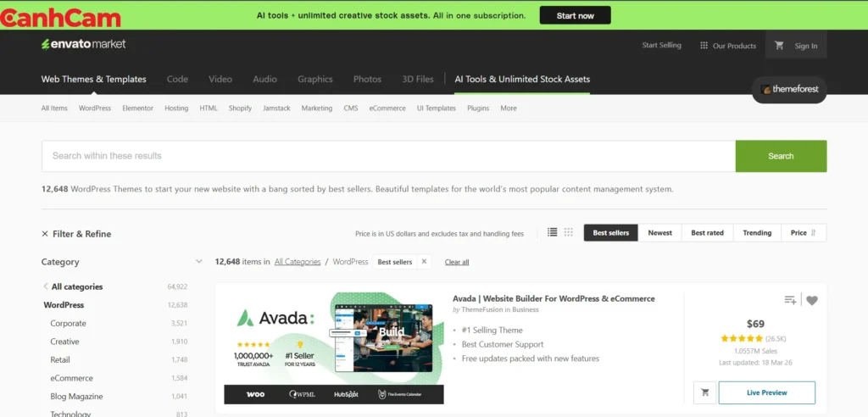Image resolution: width=868 pixels, height=417 pixels.
Task: Close the Filter & Refine panel
Action: 45,234
